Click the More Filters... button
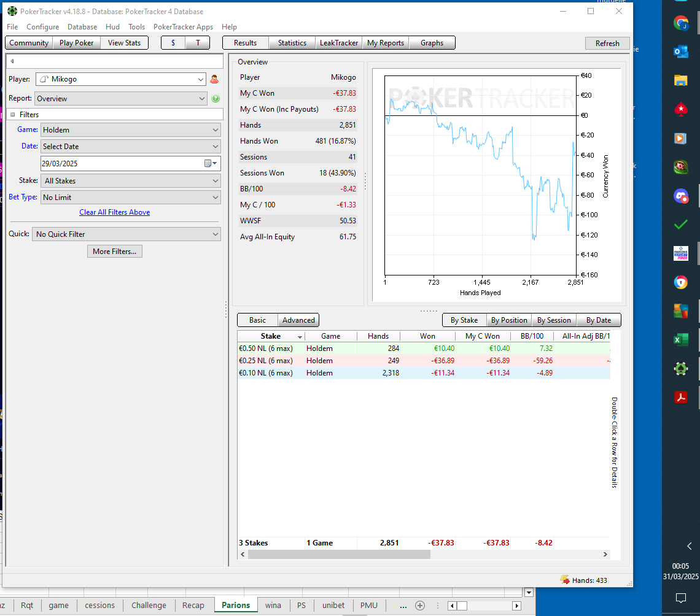The width and height of the screenshot is (700, 616). pos(115,252)
